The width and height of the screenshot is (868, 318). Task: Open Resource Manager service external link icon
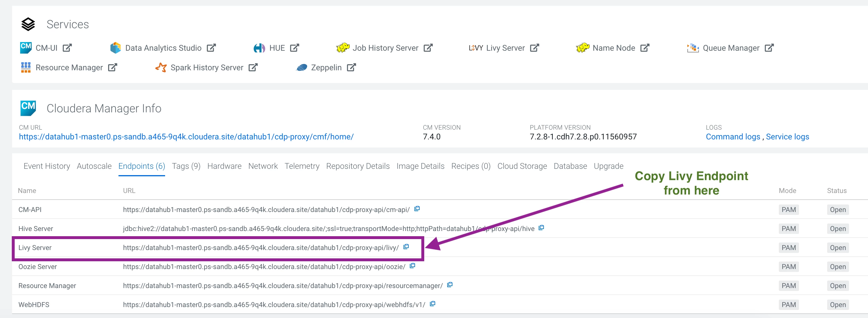pos(112,67)
